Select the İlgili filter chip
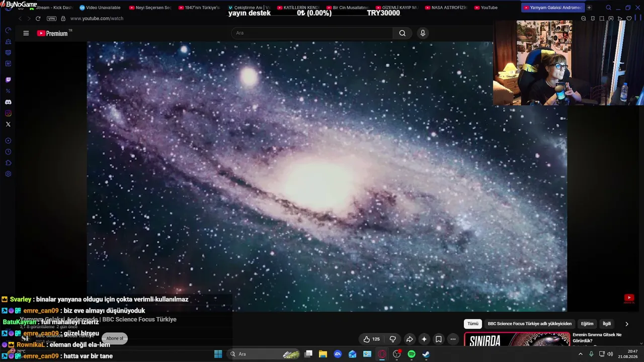644x362 pixels. pos(607,324)
